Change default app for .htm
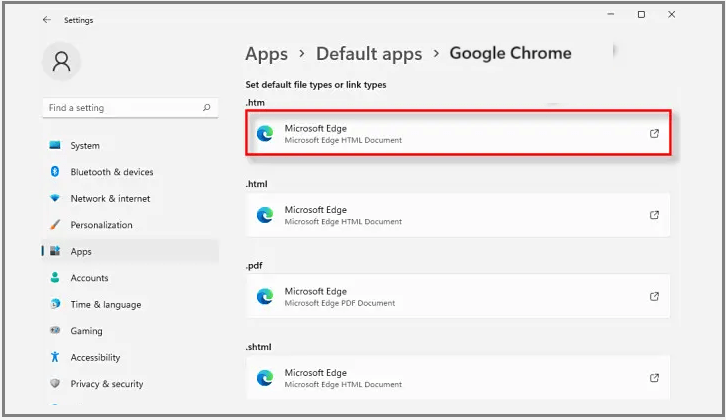726x420 pixels. [x=458, y=133]
